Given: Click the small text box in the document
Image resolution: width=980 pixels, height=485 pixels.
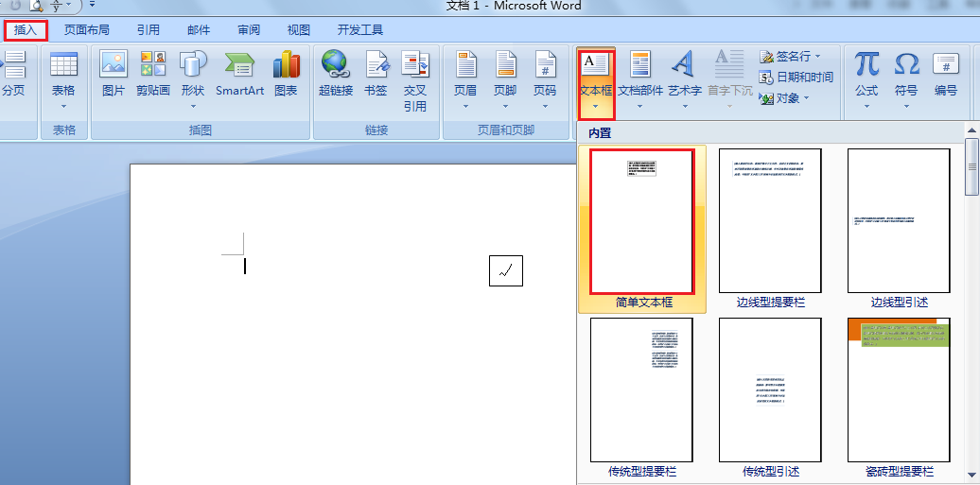Looking at the screenshot, I should tap(506, 270).
